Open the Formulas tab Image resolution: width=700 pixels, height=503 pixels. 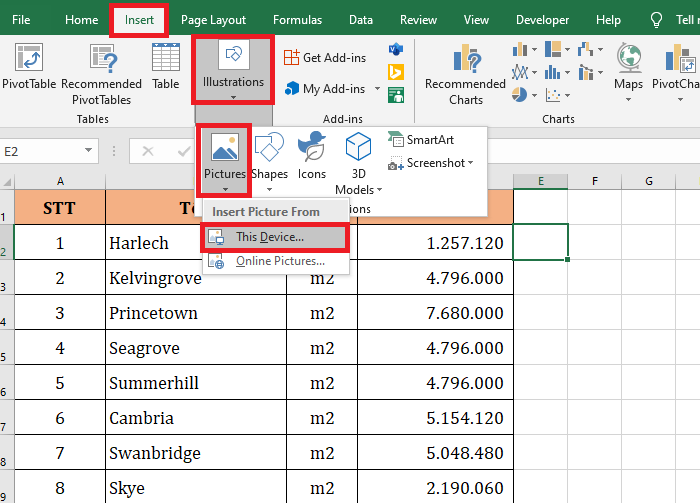pyautogui.click(x=297, y=20)
